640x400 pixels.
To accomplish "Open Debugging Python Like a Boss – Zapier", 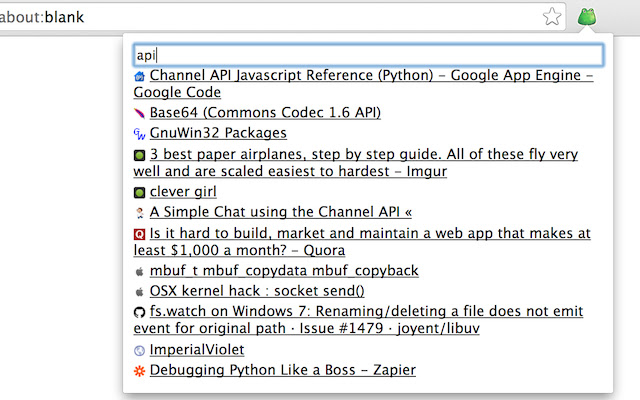I will pyautogui.click(x=283, y=370).
